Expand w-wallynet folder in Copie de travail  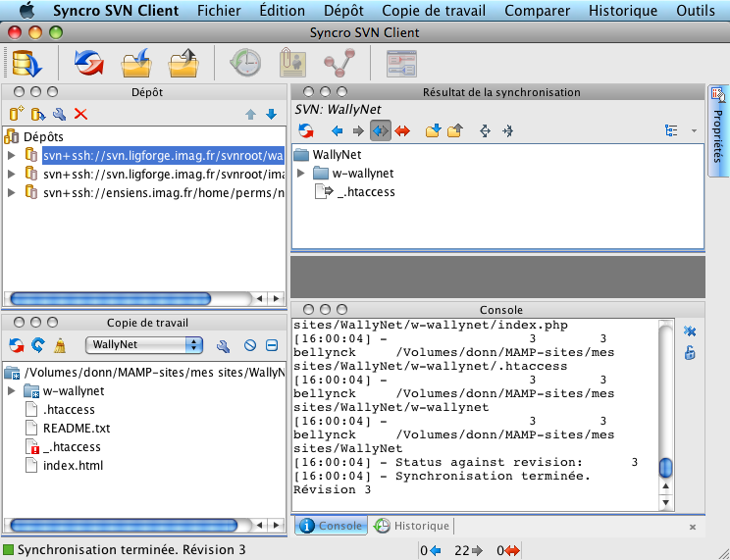tap(12, 391)
